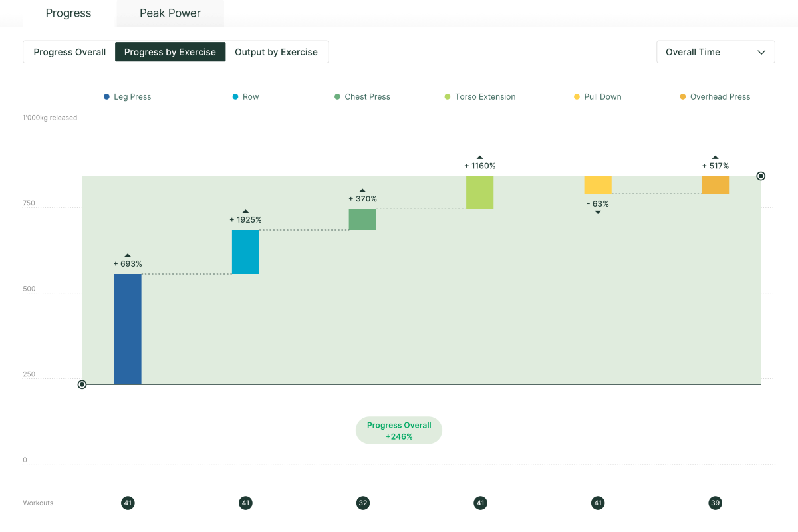Click the + 693% label
This screenshot has width=798, height=532.
click(128, 264)
